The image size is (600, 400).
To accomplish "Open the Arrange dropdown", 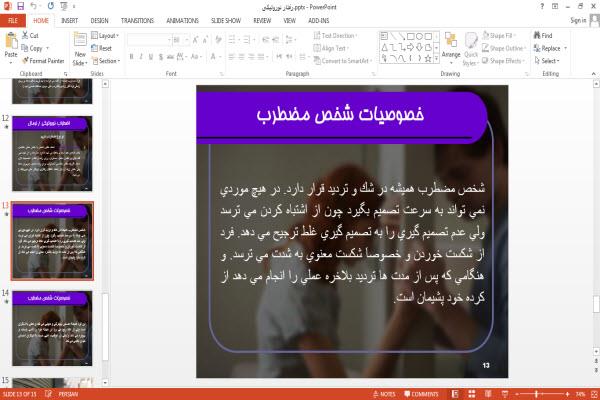I will click(451, 47).
